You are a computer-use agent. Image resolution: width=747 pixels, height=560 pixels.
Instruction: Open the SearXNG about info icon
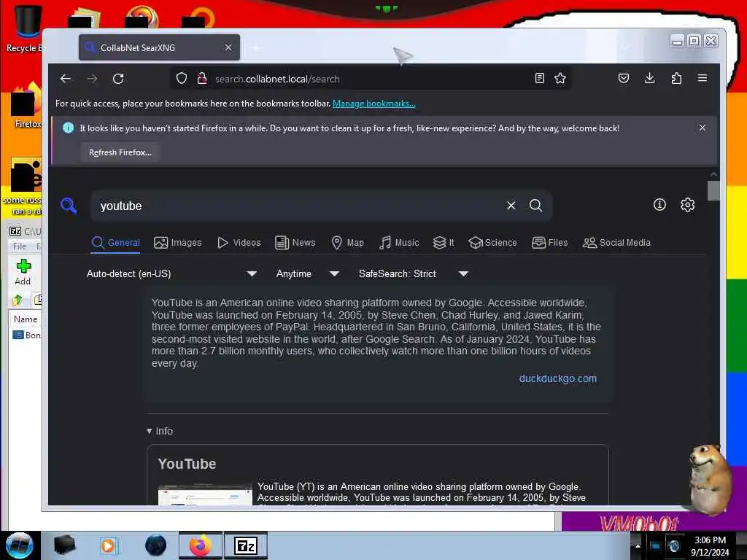[659, 205]
